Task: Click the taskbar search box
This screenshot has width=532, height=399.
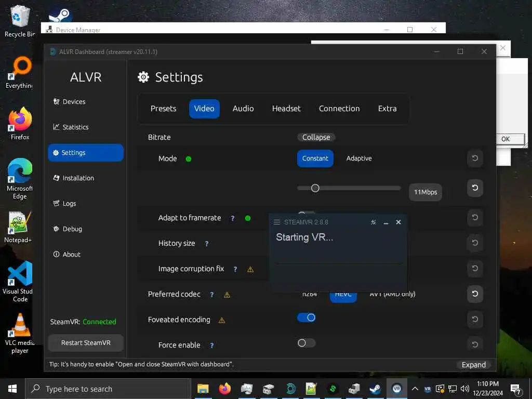Action: (x=108, y=389)
